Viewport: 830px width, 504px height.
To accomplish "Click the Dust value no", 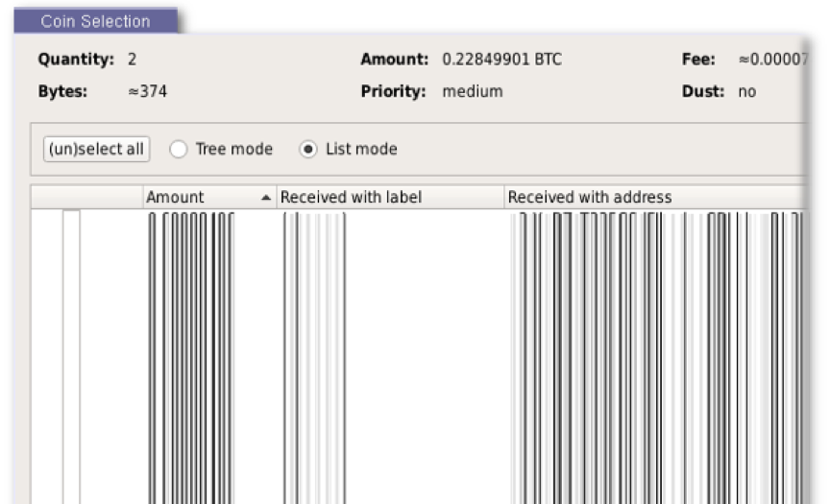I will click(x=746, y=91).
